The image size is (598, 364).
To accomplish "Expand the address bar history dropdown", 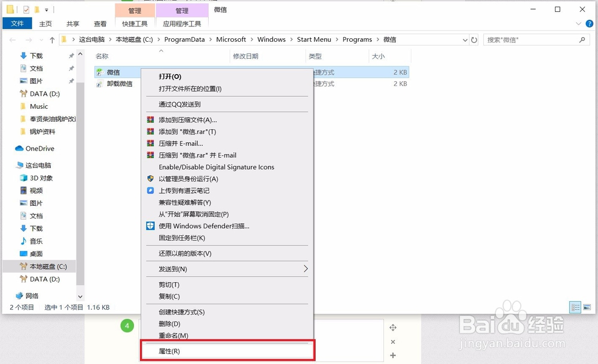I will pyautogui.click(x=465, y=39).
